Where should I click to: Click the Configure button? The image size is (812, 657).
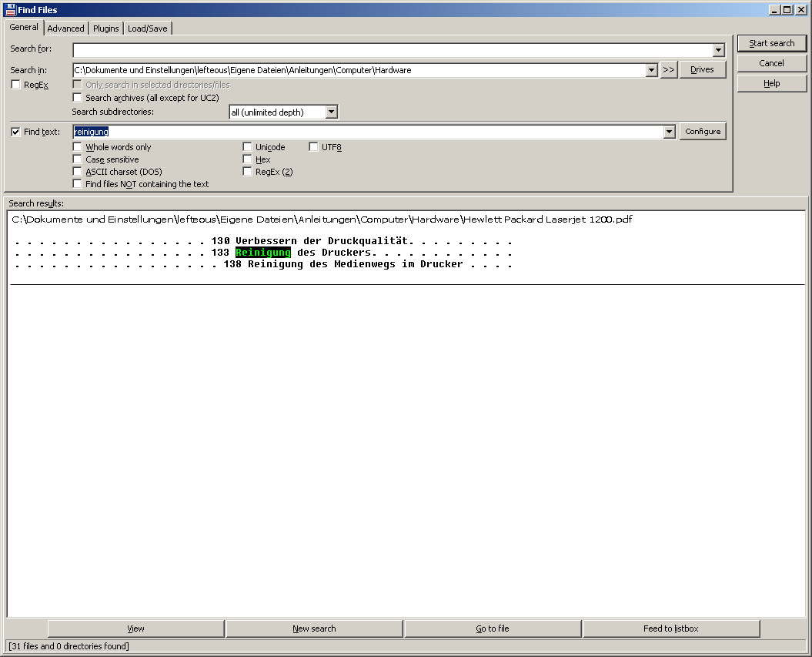point(703,132)
